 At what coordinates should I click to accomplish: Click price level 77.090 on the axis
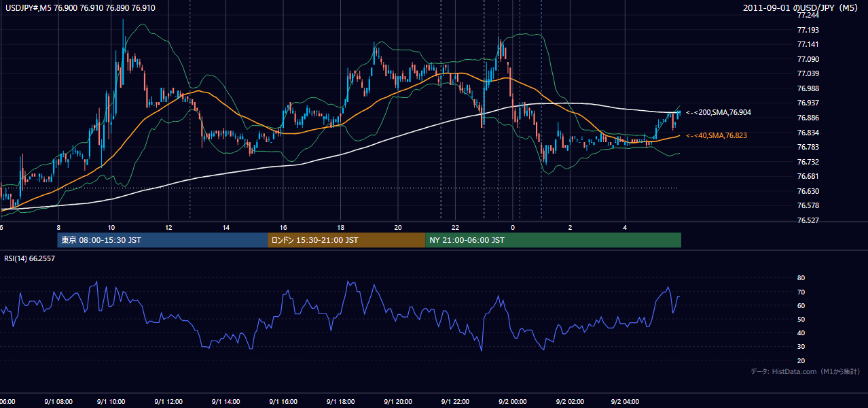pyautogui.click(x=809, y=59)
